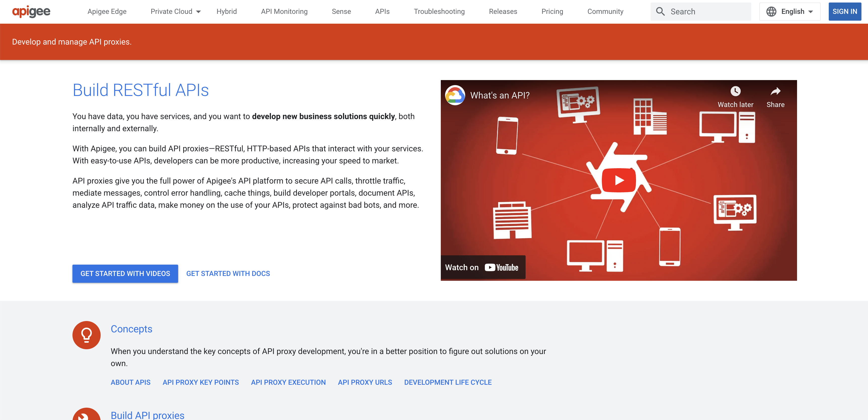Click the Build API proxies wrench icon
The height and width of the screenshot is (420, 868).
[86, 416]
